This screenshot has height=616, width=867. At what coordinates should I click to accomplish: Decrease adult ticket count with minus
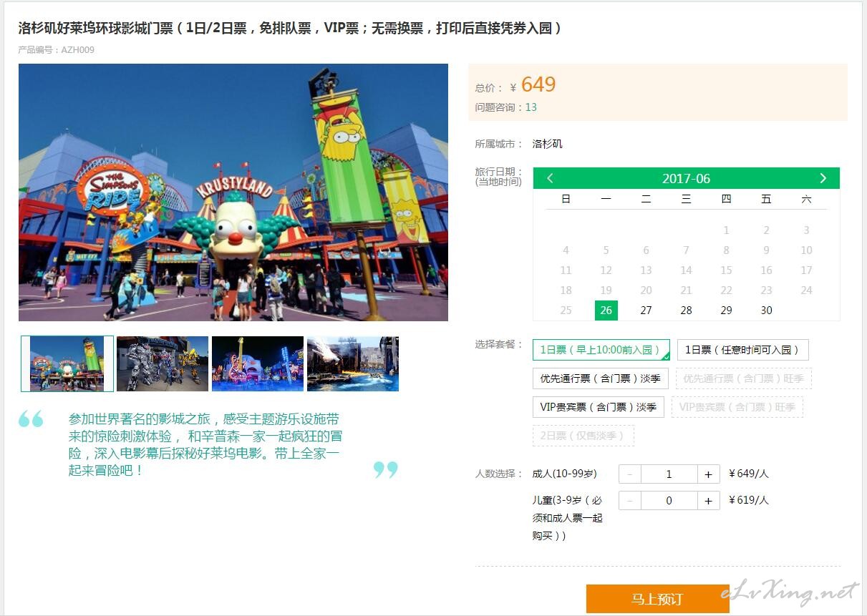[629, 474]
